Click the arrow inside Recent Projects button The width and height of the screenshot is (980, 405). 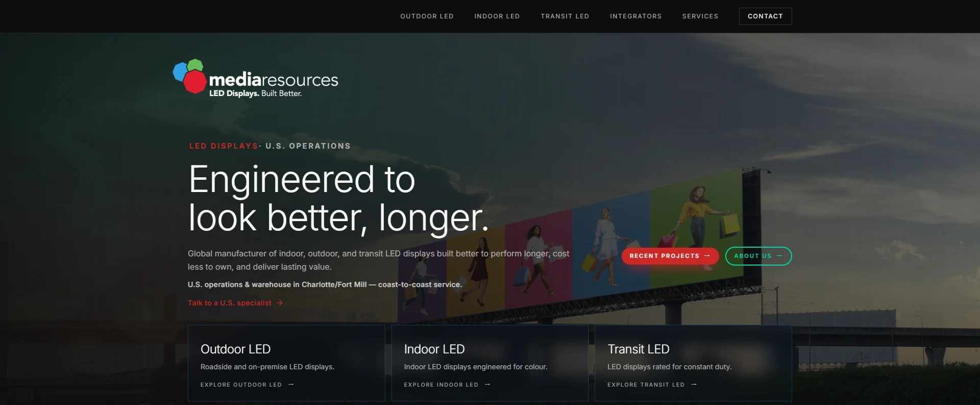(x=707, y=256)
